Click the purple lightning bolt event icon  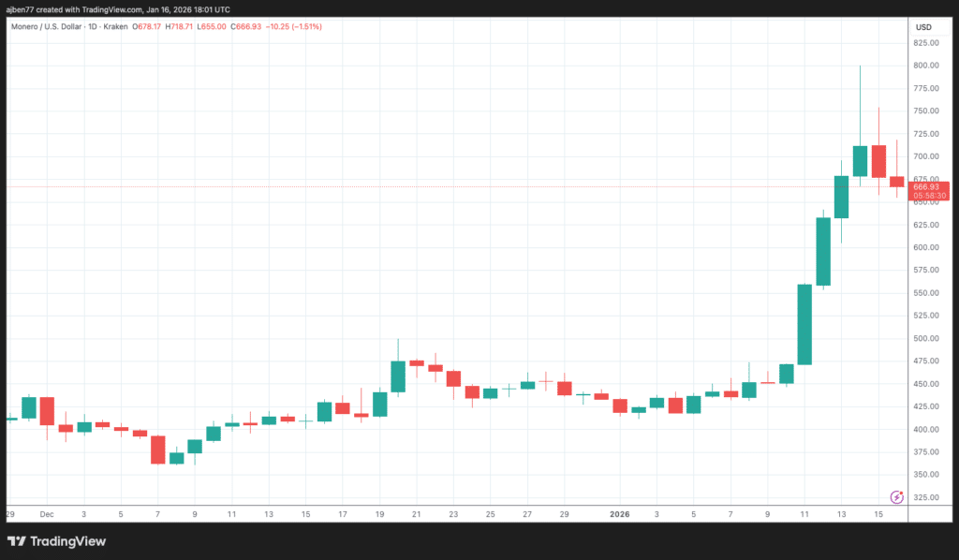coord(895,496)
